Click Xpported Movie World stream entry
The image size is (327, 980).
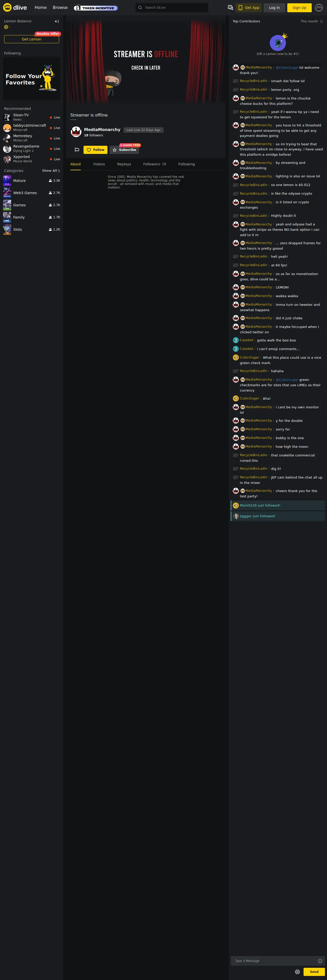click(32, 159)
